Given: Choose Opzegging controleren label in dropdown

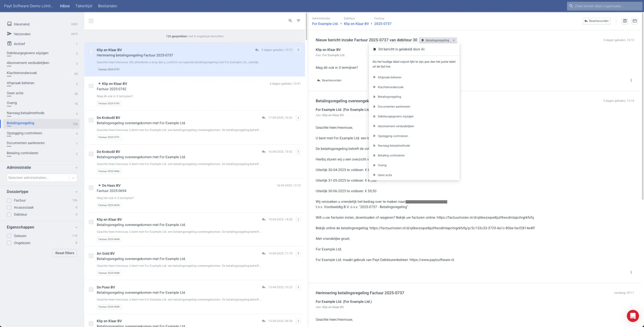Looking at the screenshot, I should coord(393,136).
